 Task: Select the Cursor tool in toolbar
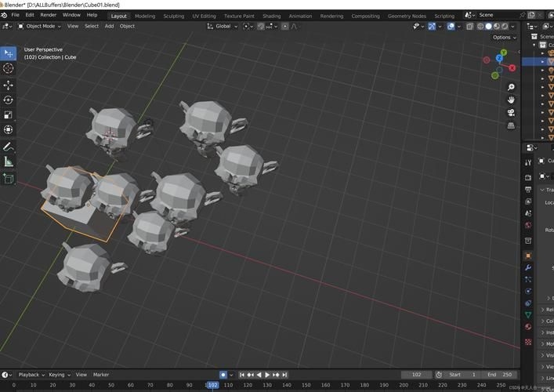pyautogui.click(x=9, y=69)
